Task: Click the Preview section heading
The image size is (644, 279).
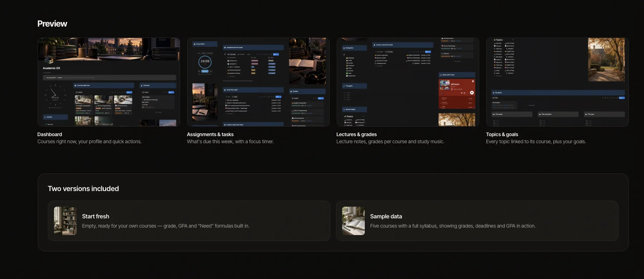Action: (52, 24)
